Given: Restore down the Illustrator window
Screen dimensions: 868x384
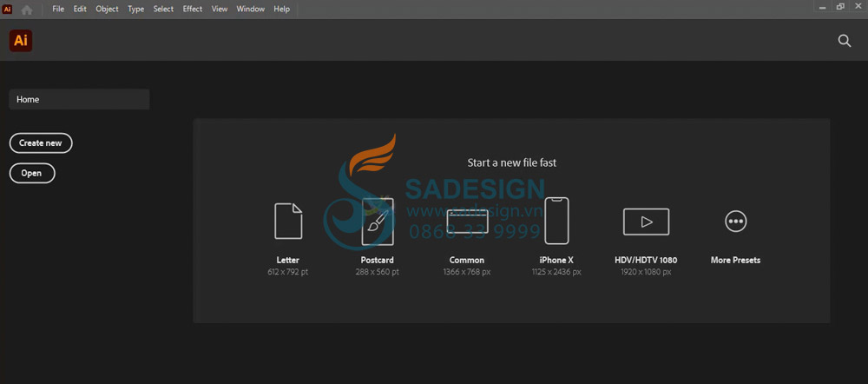Looking at the screenshot, I should point(840,7).
